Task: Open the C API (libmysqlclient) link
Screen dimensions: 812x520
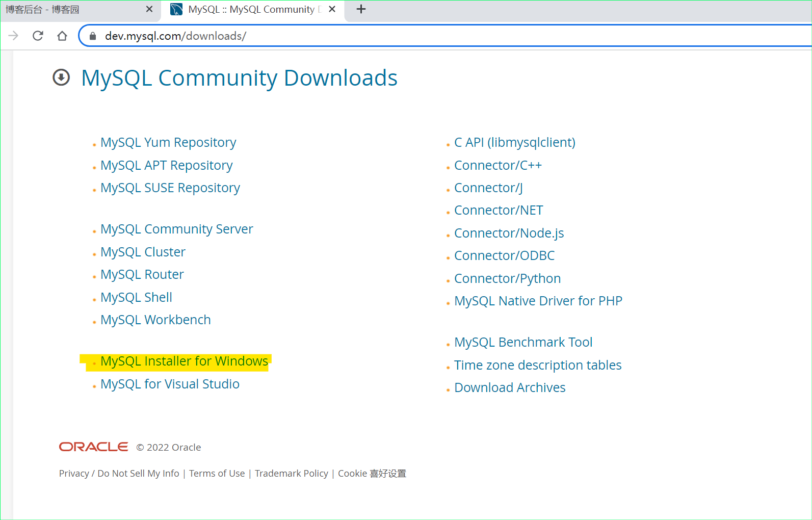Action: [515, 142]
